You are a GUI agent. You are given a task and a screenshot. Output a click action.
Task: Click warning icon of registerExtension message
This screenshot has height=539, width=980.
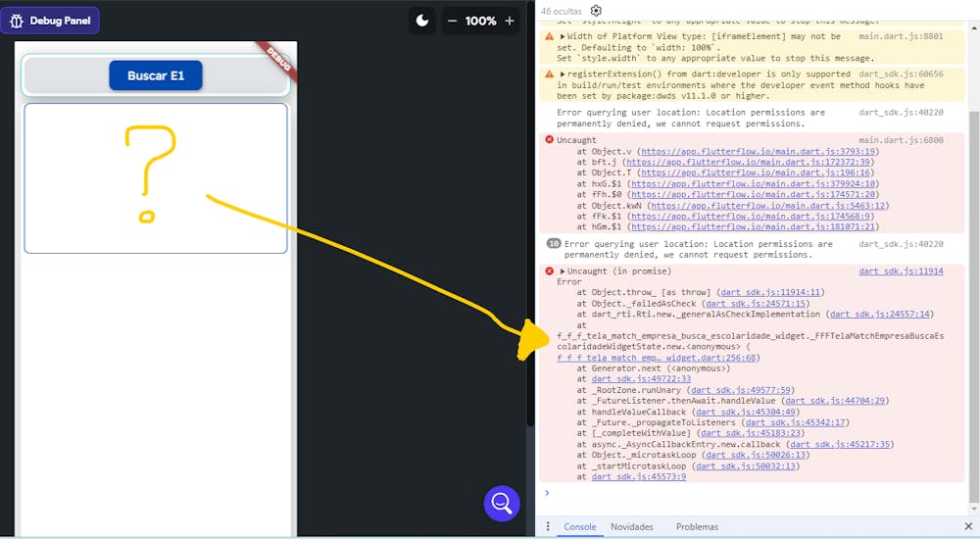tap(550, 74)
